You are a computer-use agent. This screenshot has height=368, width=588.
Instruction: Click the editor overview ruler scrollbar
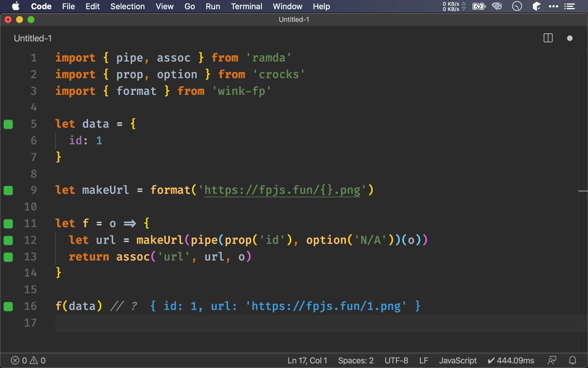point(583,201)
